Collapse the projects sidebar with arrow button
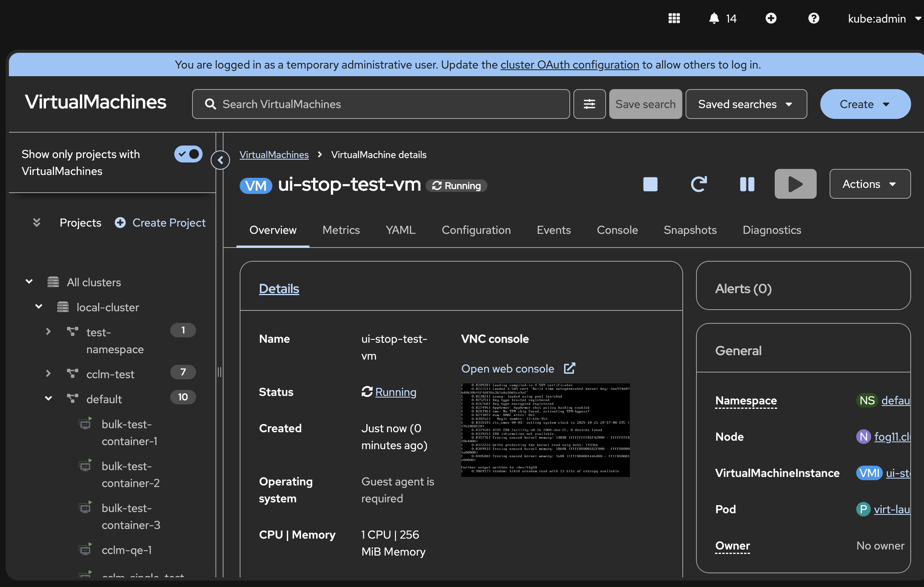Image resolution: width=924 pixels, height=587 pixels. 220,160
